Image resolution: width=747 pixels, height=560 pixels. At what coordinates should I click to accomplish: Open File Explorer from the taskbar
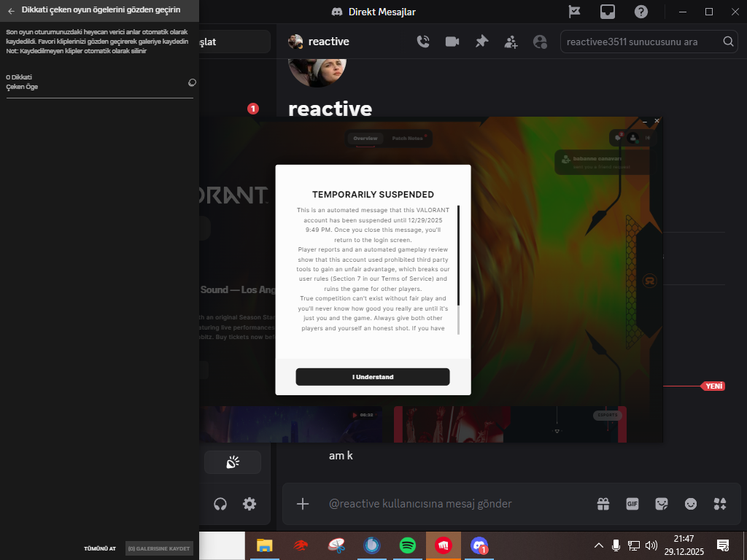(x=264, y=545)
